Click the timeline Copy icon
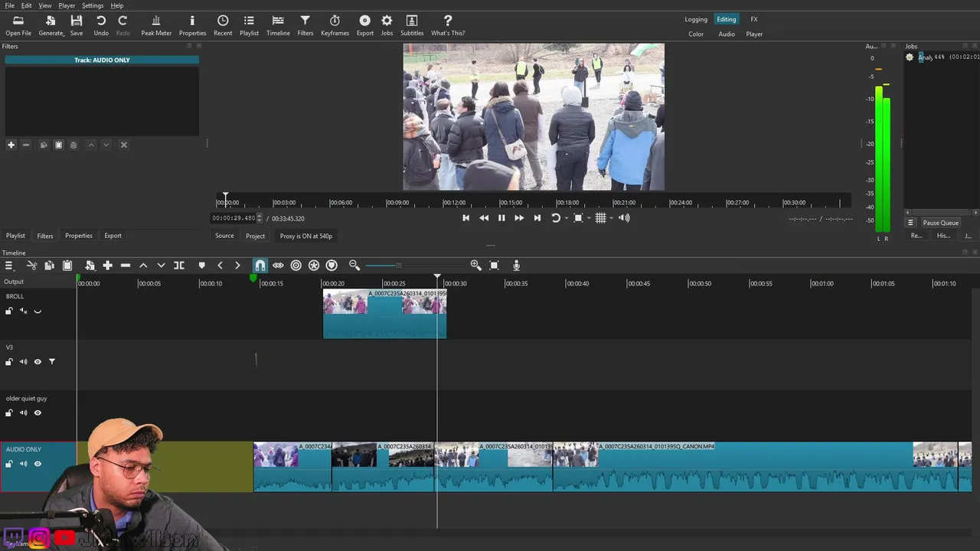 point(49,266)
